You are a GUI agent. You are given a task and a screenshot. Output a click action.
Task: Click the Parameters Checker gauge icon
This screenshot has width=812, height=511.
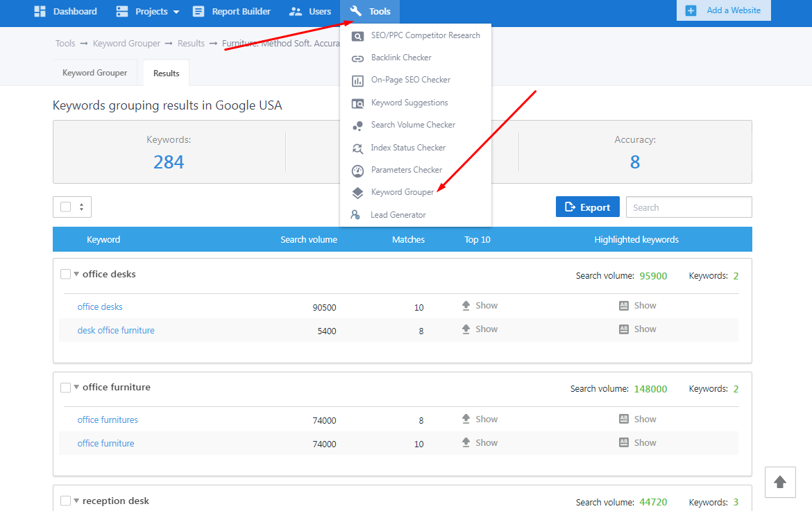point(357,171)
